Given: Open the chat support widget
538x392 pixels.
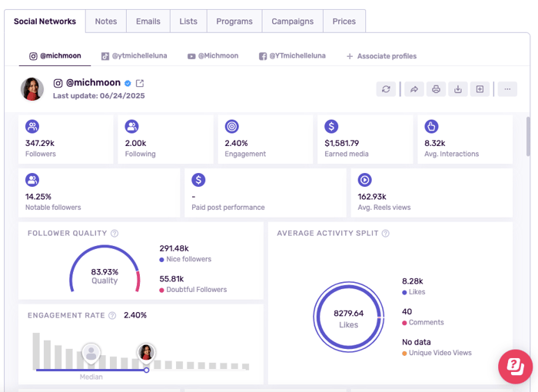Looking at the screenshot, I should 515,366.
